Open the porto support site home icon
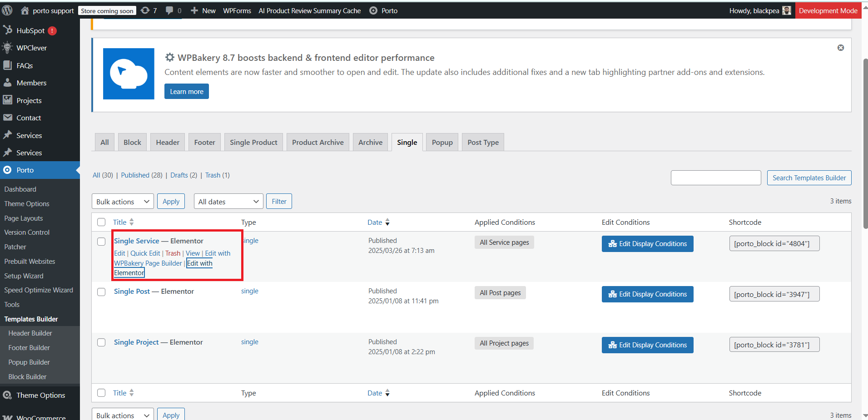 [25, 10]
